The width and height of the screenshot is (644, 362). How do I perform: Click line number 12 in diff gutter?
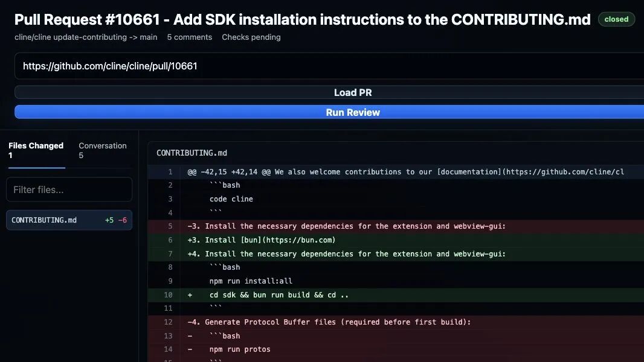point(168,322)
